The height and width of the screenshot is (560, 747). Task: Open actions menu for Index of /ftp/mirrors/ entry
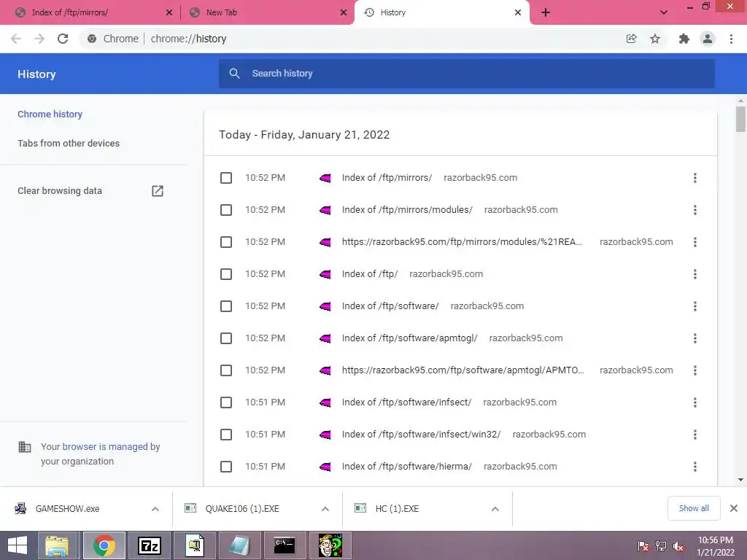click(695, 178)
